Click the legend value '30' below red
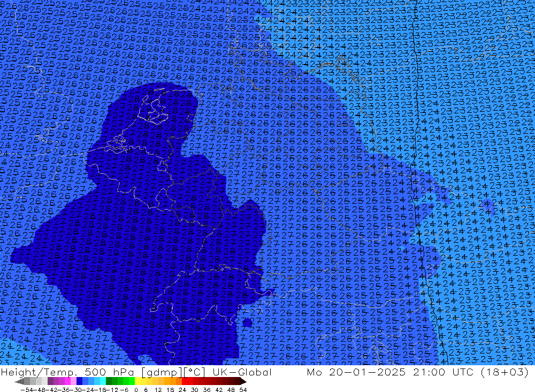 tap(195, 390)
